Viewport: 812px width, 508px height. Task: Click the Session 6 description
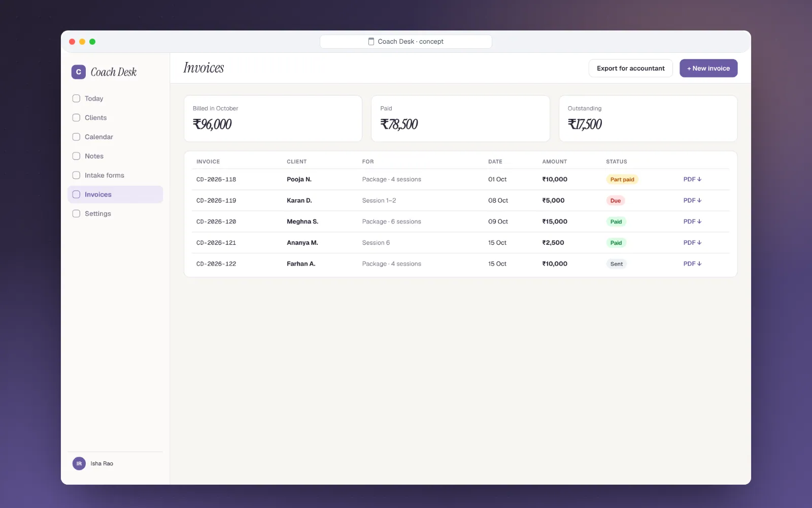[376, 243]
